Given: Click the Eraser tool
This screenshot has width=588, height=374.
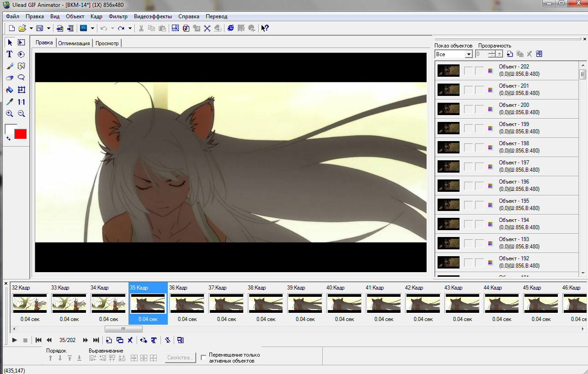Looking at the screenshot, I should click(x=9, y=78).
